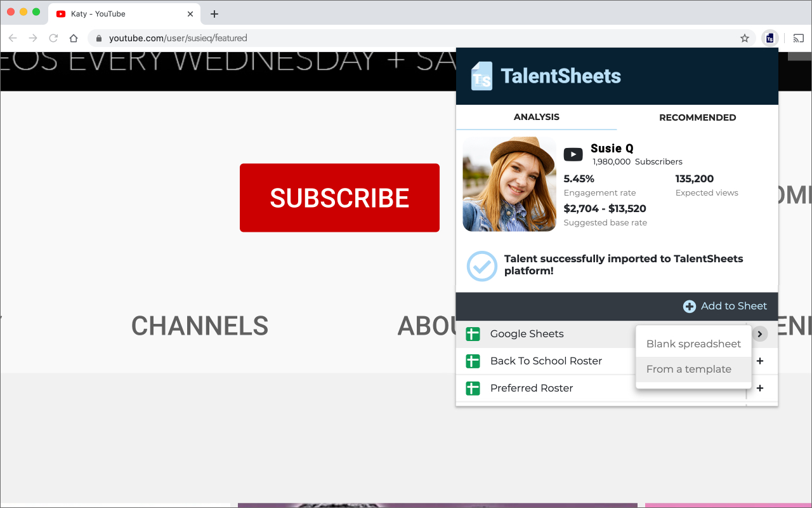This screenshot has width=812, height=508.
Task: Bookmark this page with the star icon
Action: pos(745,38)
